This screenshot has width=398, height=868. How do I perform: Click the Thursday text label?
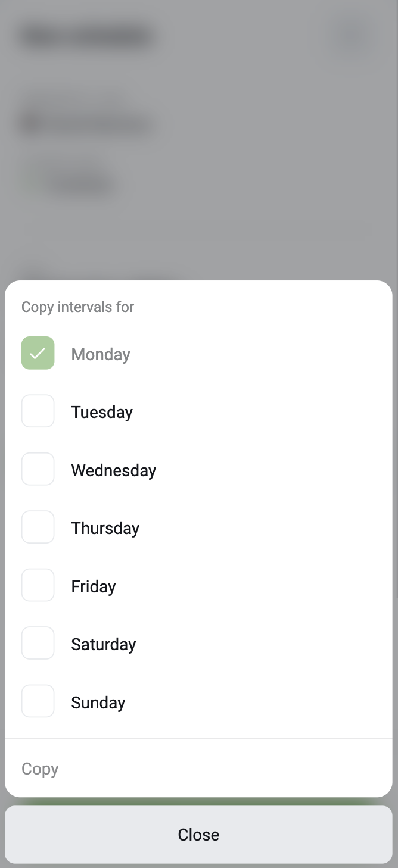click(x=105, y=528)
